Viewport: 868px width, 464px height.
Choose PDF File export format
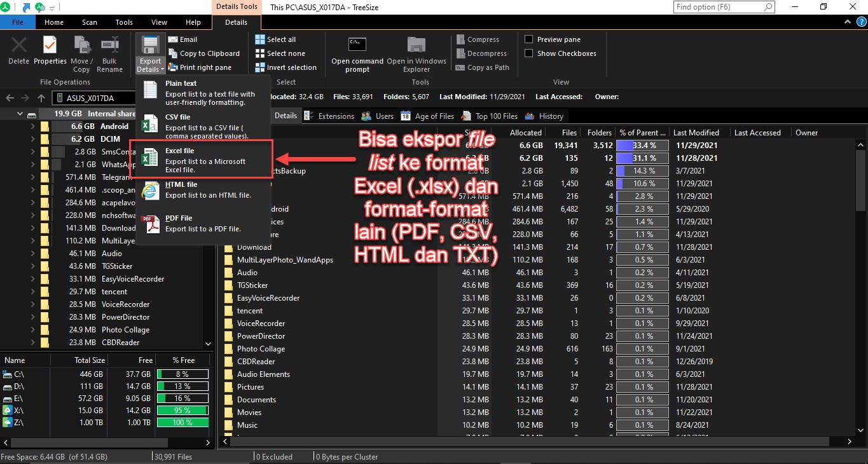coord(203,223)
